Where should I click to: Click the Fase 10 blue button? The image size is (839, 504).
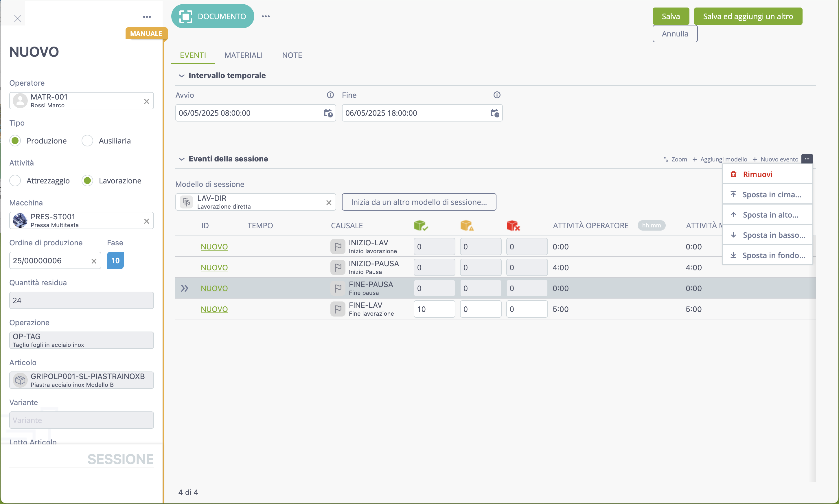(x=115, y=260)
